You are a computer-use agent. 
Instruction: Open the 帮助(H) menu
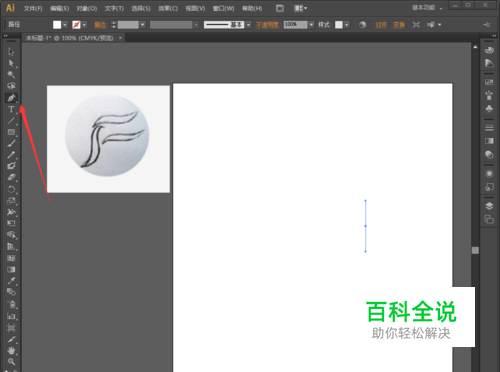click(252, 8)
